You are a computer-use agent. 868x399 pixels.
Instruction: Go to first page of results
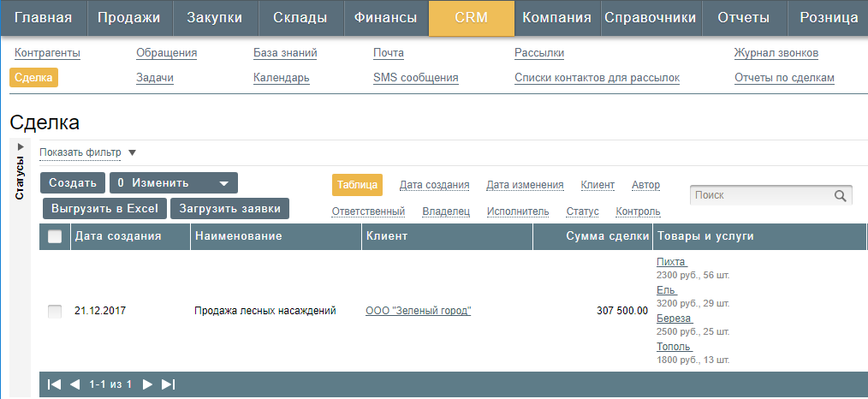coord(54,384)
